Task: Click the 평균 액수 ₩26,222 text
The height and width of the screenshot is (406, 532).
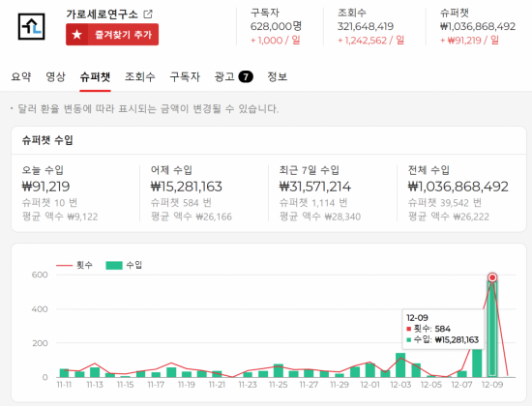Action: (449, 217)
